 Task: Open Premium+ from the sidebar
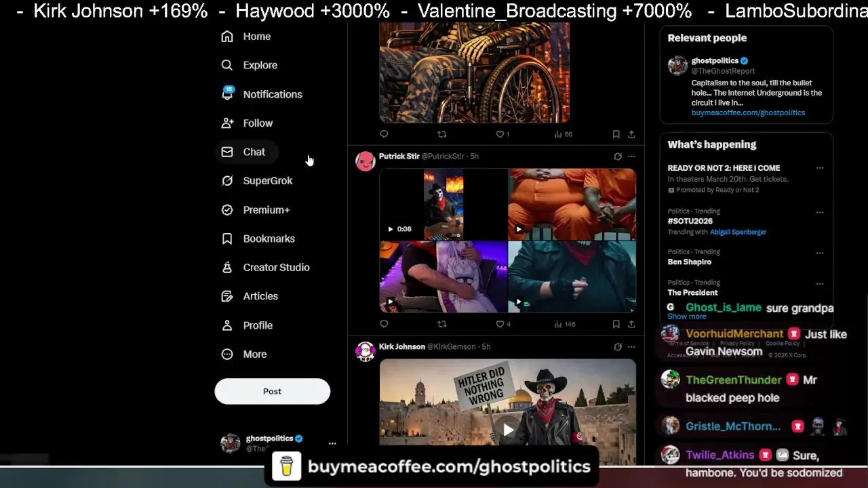pyautogui.click(x=256, y=210)
